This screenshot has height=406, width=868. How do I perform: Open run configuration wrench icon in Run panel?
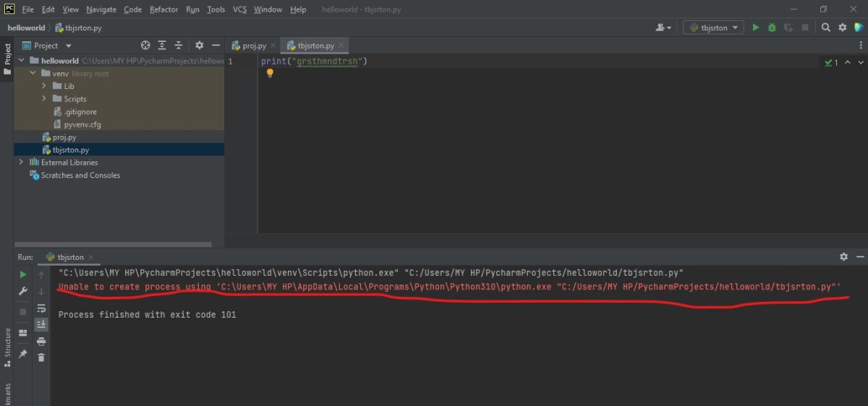pos(23,292)
